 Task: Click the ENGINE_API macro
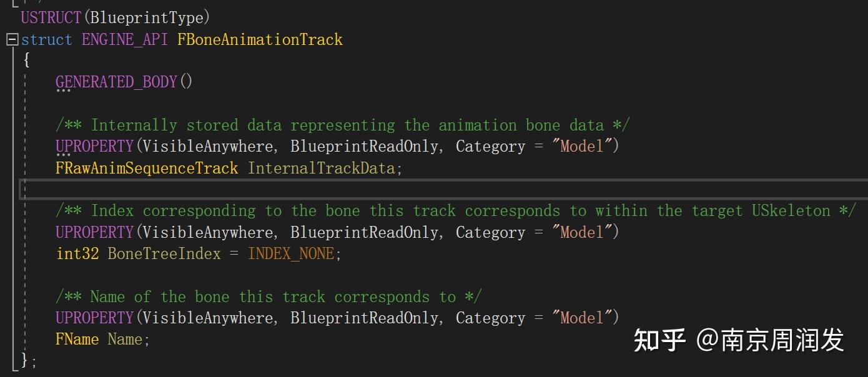124,40
